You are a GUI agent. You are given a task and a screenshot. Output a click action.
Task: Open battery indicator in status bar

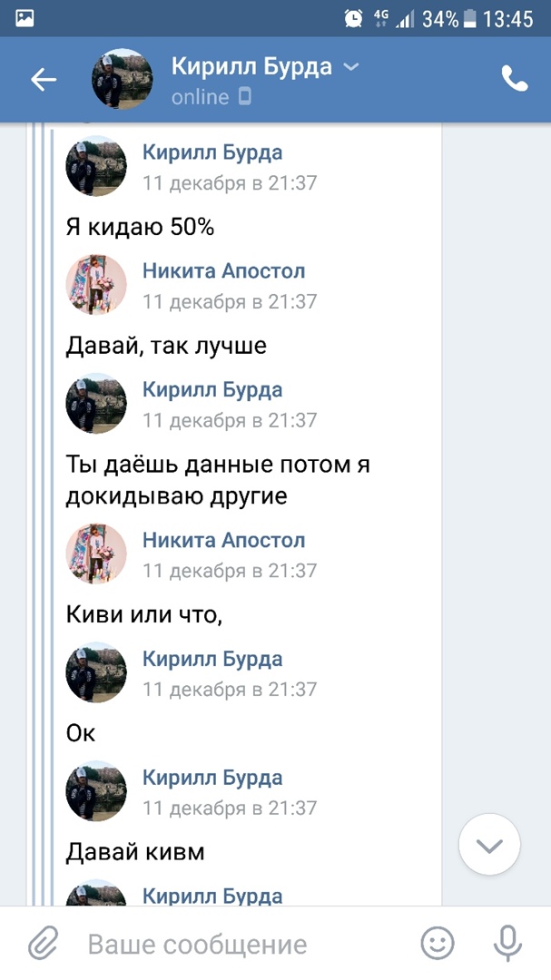tap(470, 18)
